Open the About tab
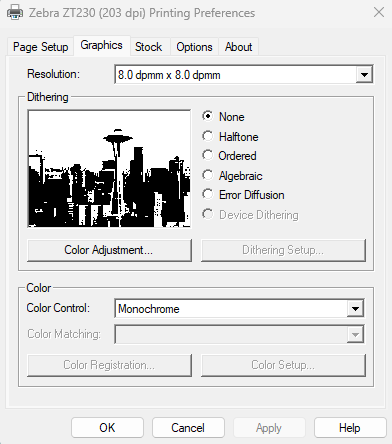The width and height of the screenshot is (392, 444). click(238, 47)
